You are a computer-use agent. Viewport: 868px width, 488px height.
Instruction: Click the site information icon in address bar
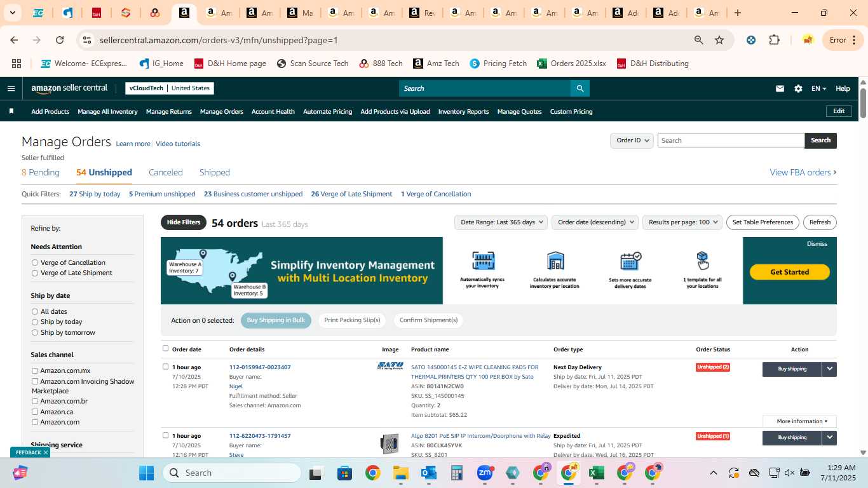pyautogui.click(x=87, y=40)
